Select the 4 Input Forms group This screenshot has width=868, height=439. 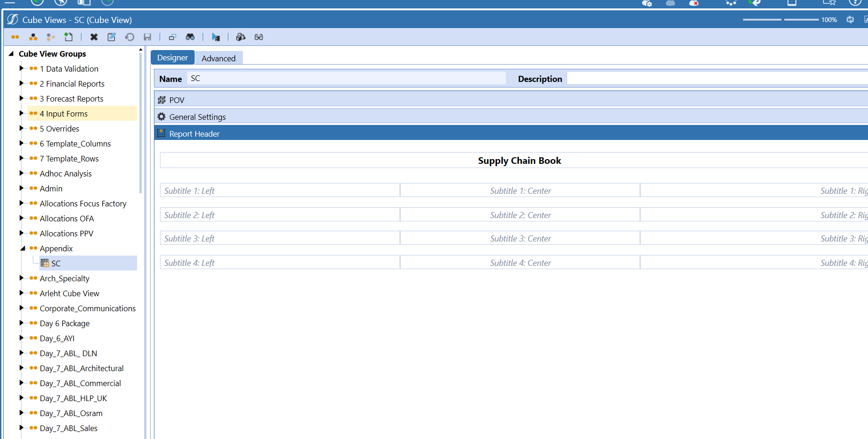pos(64,114)
